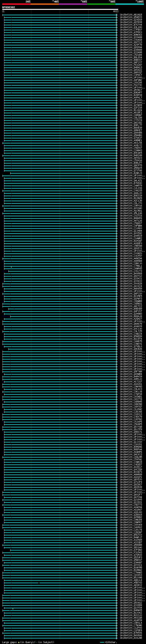The width and height of the screenshot is (146, 644).
Task: Click label UniRef100_B5HED9
Action: (131, 336)
